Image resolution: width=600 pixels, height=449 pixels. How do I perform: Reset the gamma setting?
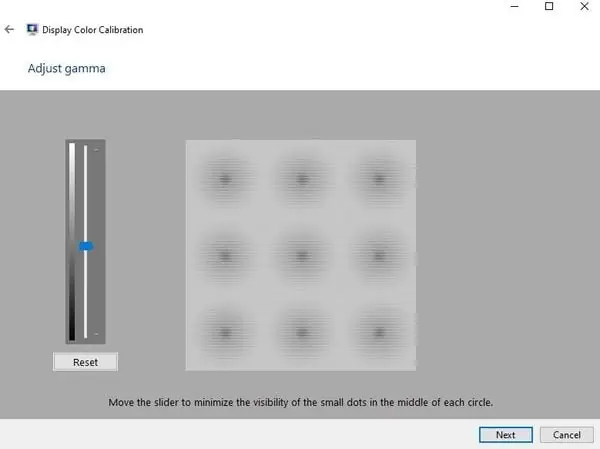(x=85, y=362)
